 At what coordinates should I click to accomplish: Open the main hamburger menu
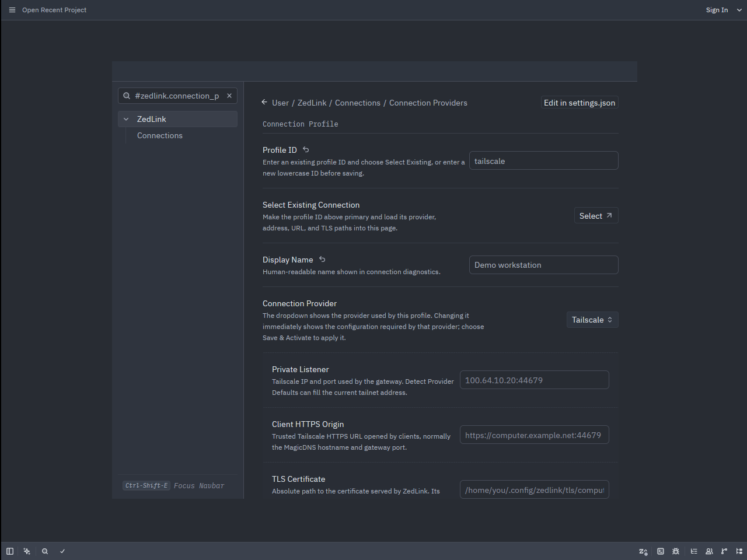pos(12,10)
